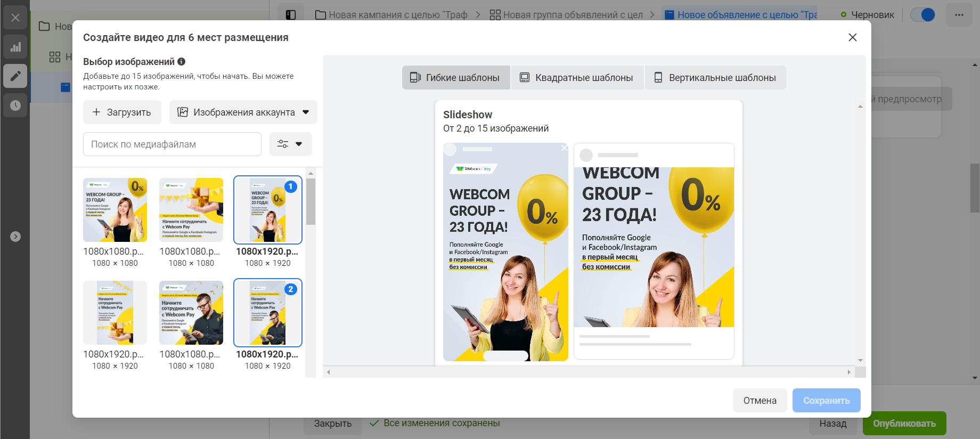Switch to Квадратные шаблоны tab
980x439 pixels.
(577, 78)
